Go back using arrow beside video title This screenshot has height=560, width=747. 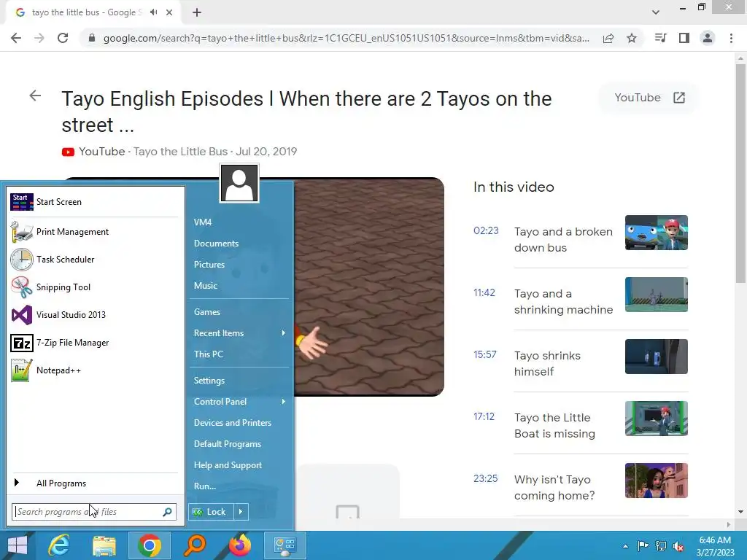pyautogui.click(x=35, y=96)
